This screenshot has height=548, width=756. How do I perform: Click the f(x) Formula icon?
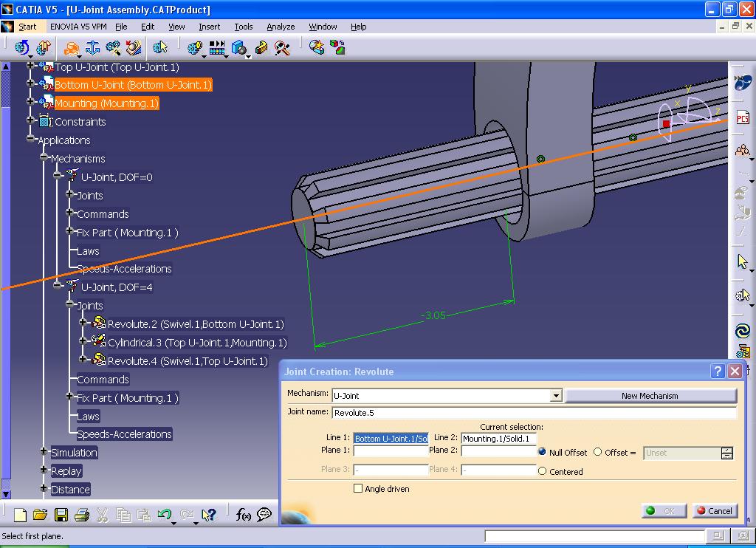[244, 515]
